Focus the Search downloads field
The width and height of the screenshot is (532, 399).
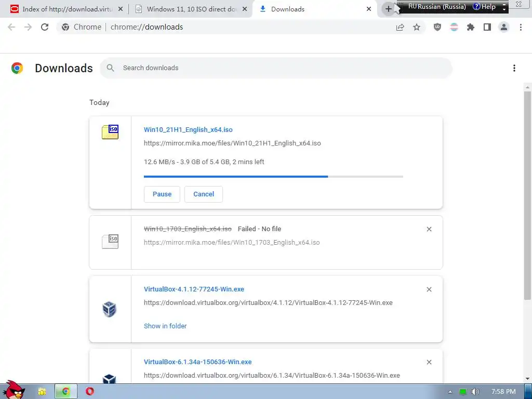(x=276, y=68)
